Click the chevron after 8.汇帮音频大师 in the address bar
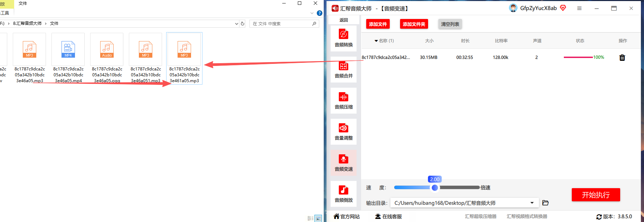The width and height of the screenshot is (644, 222). [x=46, y=23]
